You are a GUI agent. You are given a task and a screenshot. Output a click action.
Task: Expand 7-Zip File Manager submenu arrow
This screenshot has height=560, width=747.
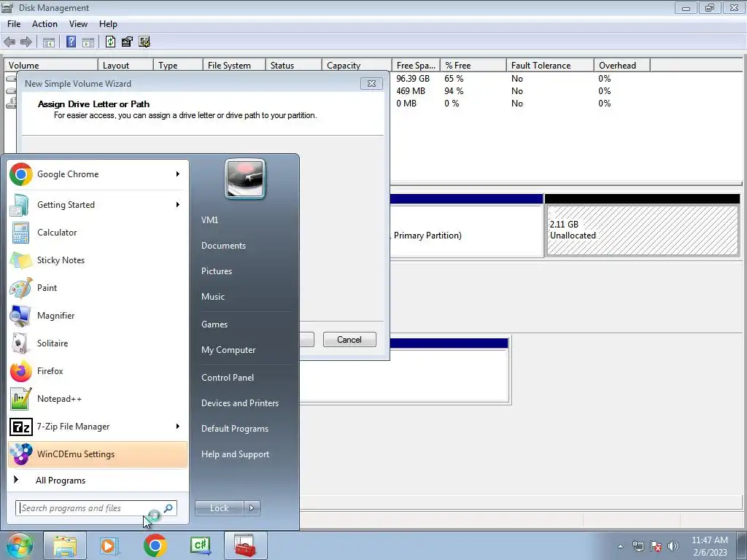click(x=178, y=426)
